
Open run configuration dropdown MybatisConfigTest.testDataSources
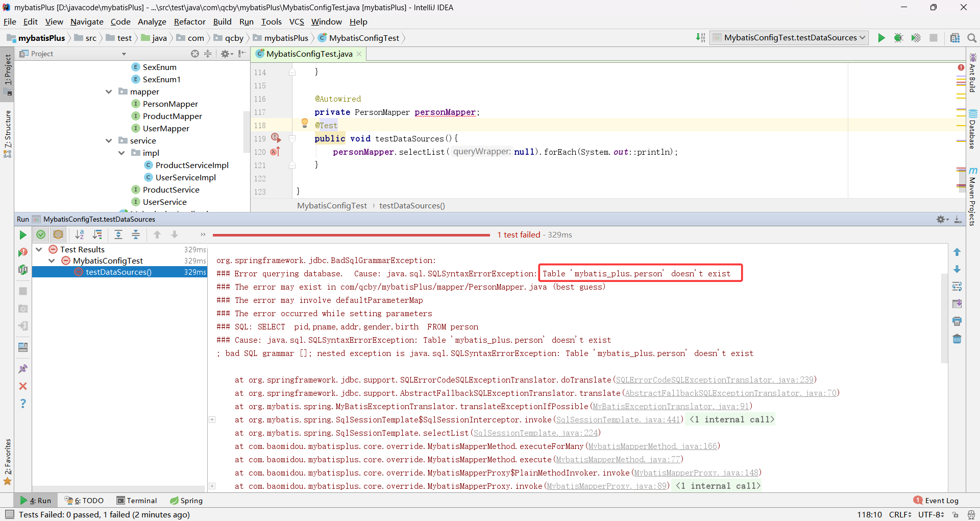789,38
